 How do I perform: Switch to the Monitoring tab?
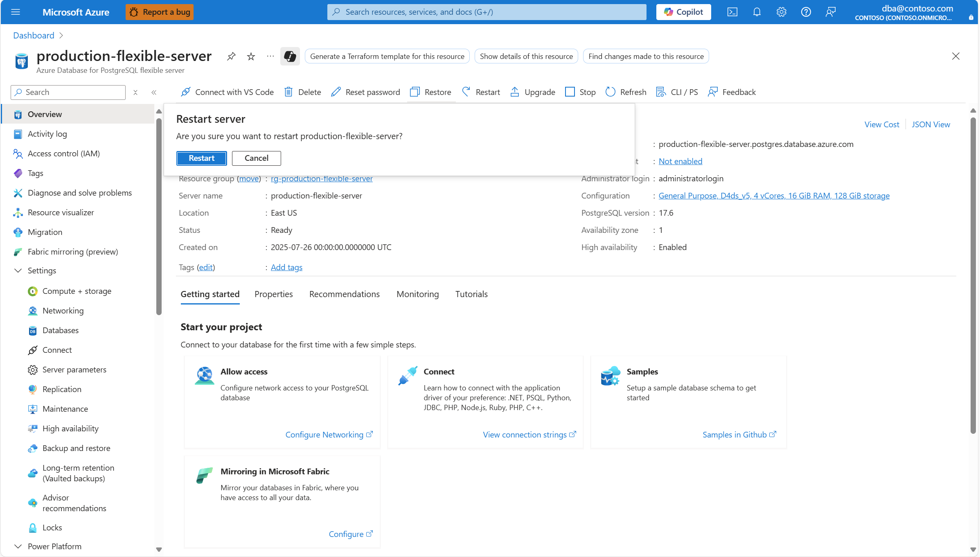click(x=417, y=294)
